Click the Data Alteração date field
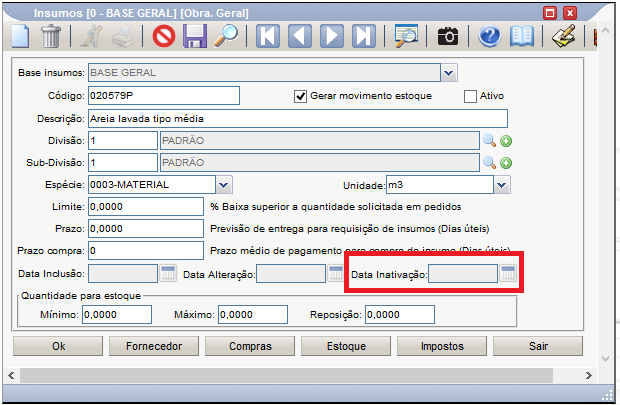 click(x=291, y=274)
